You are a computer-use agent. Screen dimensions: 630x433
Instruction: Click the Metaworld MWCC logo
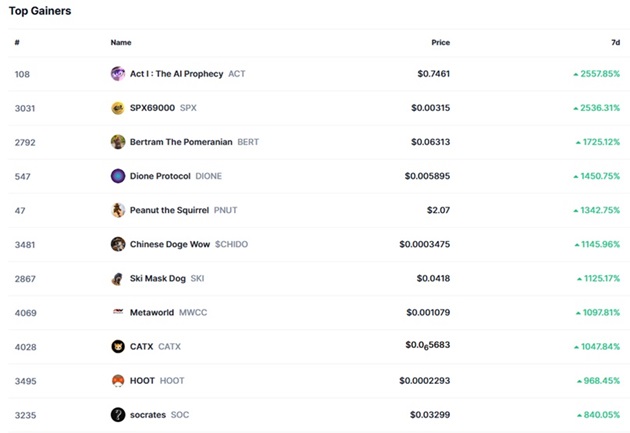(118, 311)
